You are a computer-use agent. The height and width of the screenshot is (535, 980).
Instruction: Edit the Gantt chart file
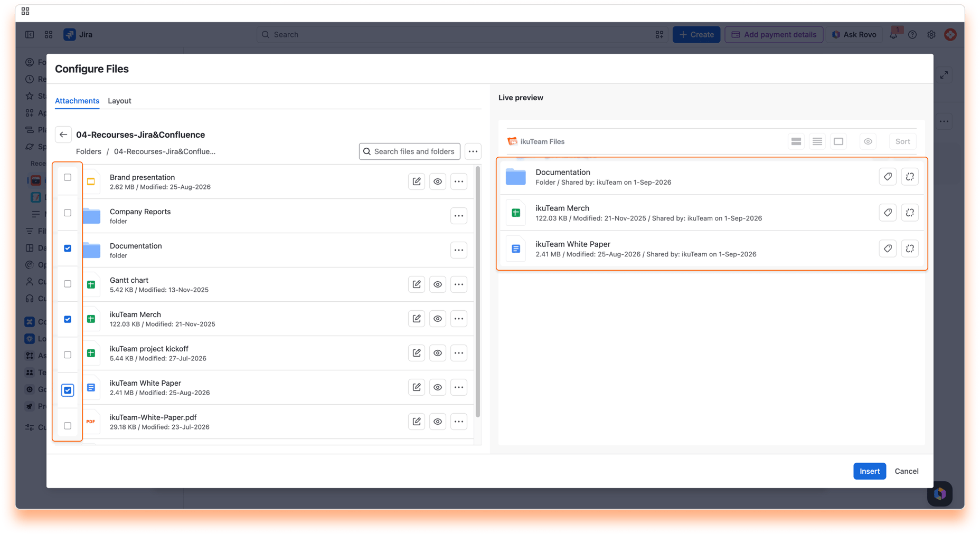[417, 284]
